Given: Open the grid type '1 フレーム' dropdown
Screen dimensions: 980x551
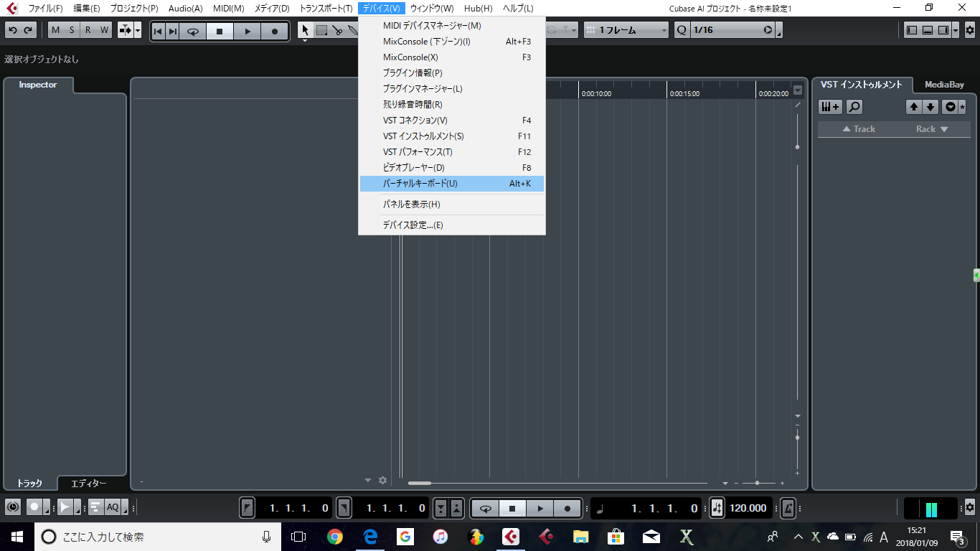Looking at the screenshot, I should [x=626, y=30].
